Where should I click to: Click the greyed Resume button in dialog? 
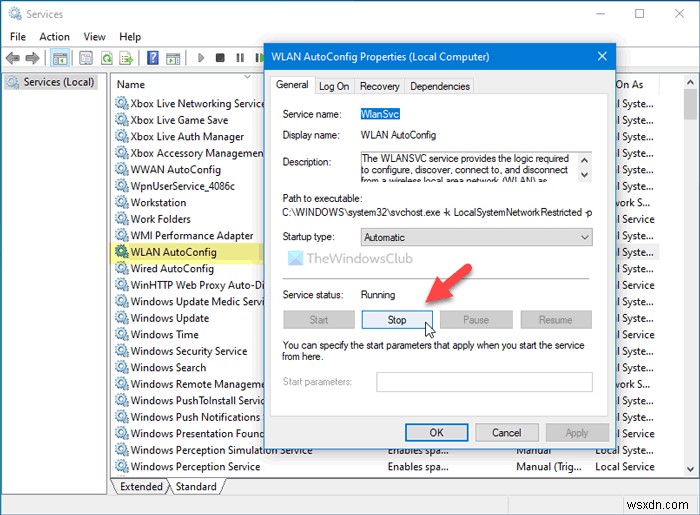click(x=556, y=320)
